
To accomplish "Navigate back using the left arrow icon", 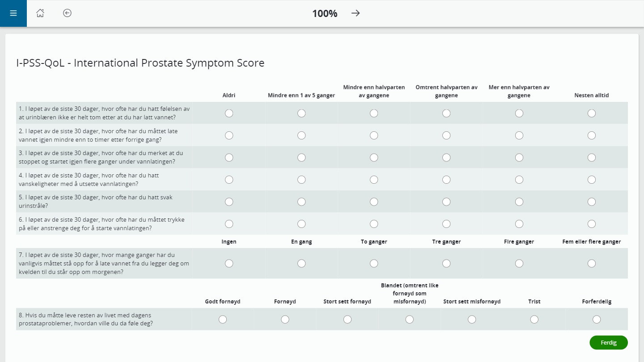I will coord(67,13).
